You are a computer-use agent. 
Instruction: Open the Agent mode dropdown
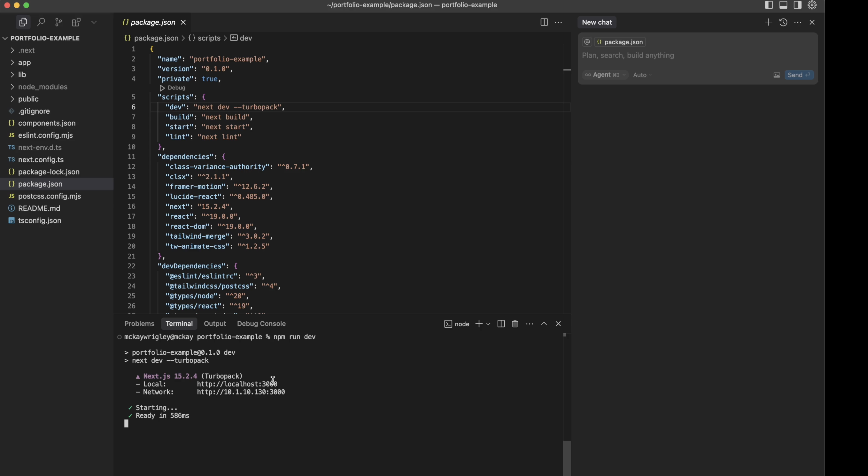pyautogui.click(x=605, y=75)
